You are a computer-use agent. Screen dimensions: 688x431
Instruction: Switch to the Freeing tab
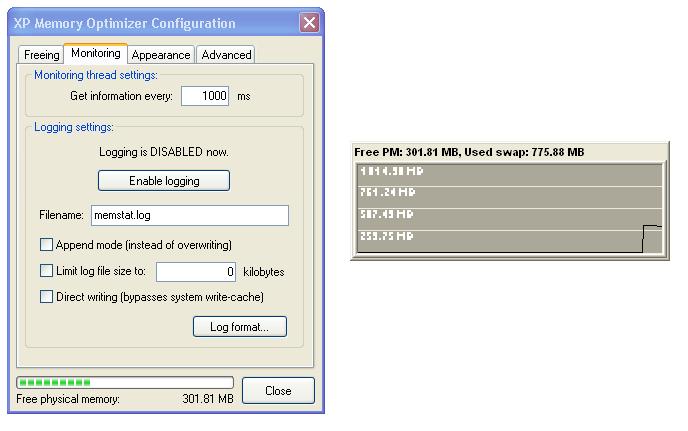point(41,55)
